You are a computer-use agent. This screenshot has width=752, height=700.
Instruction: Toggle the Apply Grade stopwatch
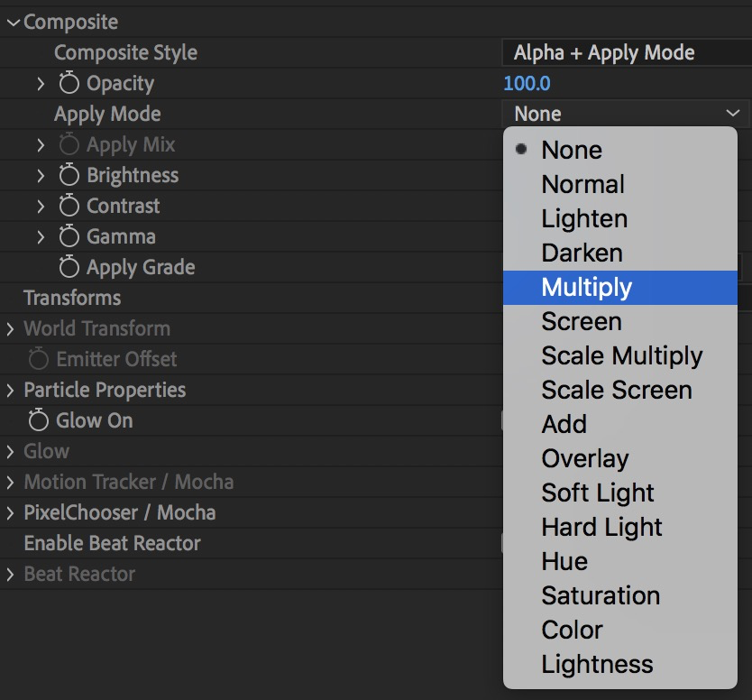click(69, 268)
